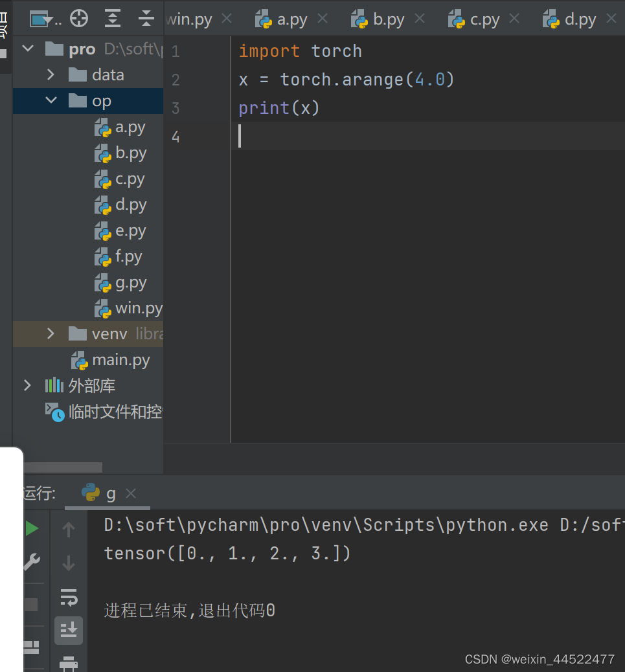Click the green Rerun play button
This screenshot has width=625, height=672.
point(32,528)
